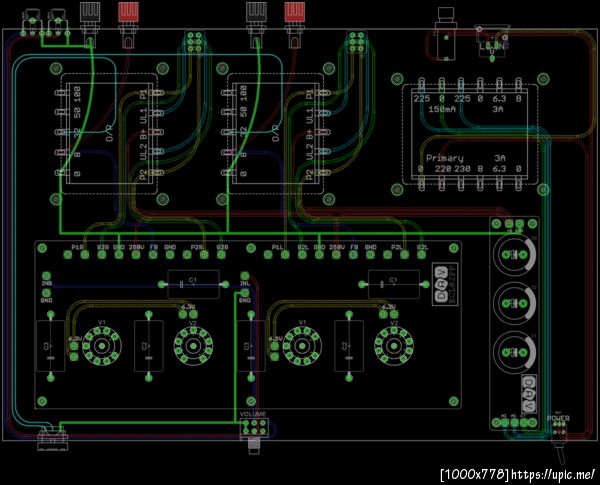
Task: Select the POWER toggle switch
Action: (560, 442)
